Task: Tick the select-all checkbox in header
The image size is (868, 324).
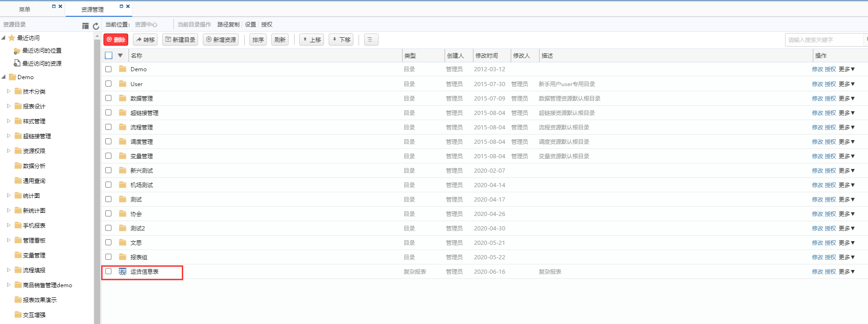Action: [x=109, y=55]
